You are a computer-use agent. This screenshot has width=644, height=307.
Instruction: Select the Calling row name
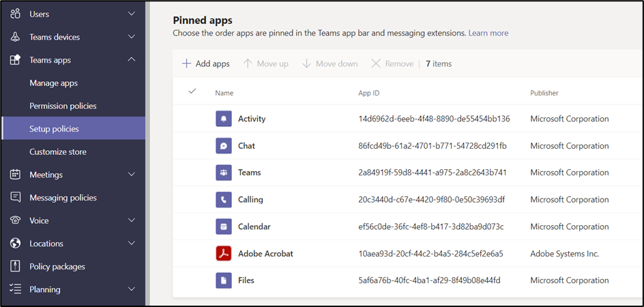tap(250, 200)
